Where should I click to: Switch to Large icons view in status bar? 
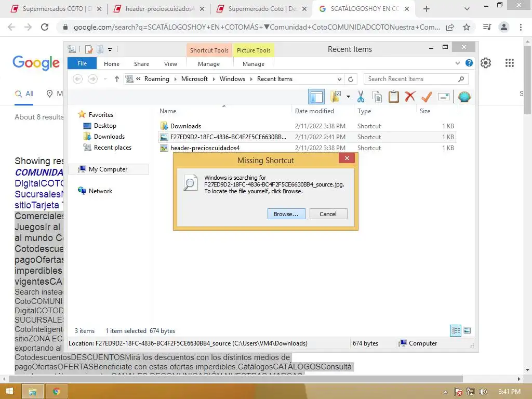(467, 330)
